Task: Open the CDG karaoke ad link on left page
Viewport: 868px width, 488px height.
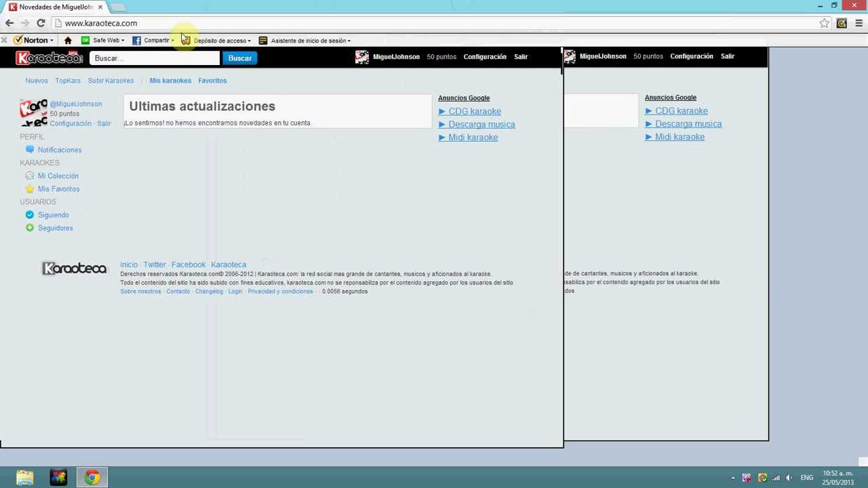Action: [x=475, y=111]
